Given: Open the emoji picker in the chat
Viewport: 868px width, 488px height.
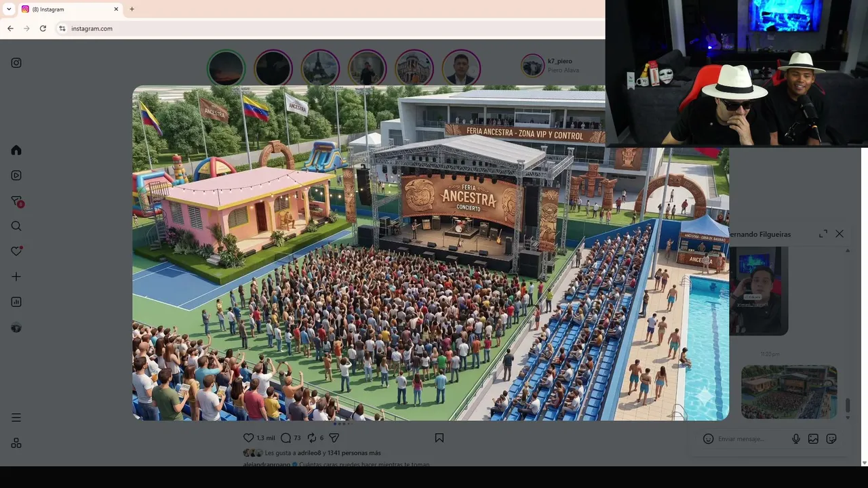Looking at the screenshot, I should point(709,439).
